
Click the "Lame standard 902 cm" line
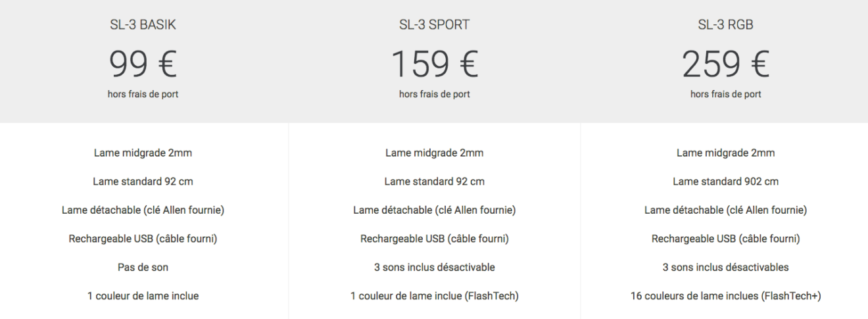point(725,182)
